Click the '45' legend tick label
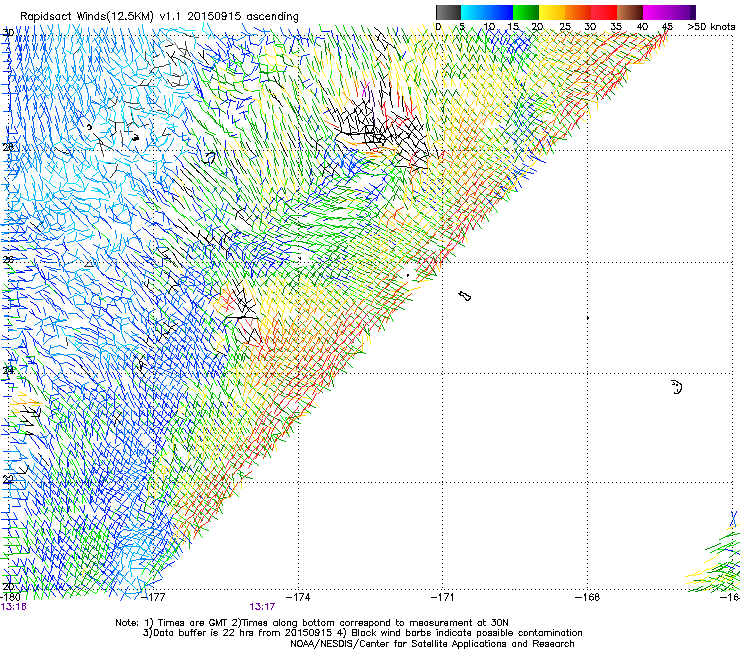 click(x=667, y=27)
